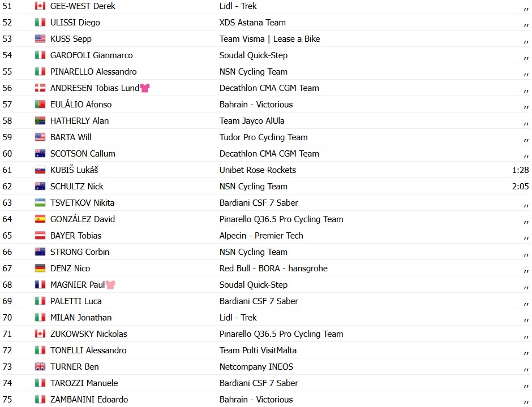Open Soudal Quick-Step team in row 54

[254, 55]
